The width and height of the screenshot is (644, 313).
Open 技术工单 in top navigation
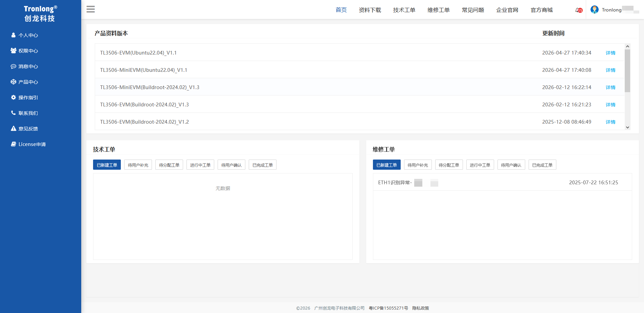404,10
